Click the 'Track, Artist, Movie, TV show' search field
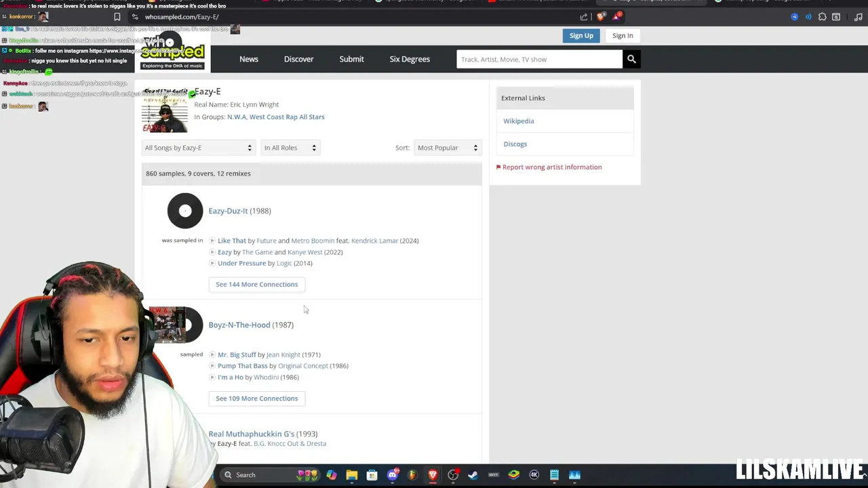This screenshot has height=488, width=868. tap(540, 59)
